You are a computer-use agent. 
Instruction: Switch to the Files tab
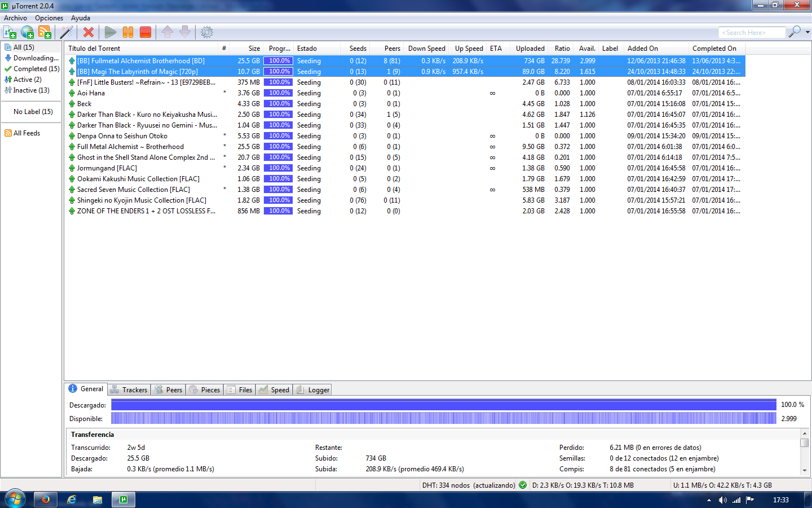[240, 390]
